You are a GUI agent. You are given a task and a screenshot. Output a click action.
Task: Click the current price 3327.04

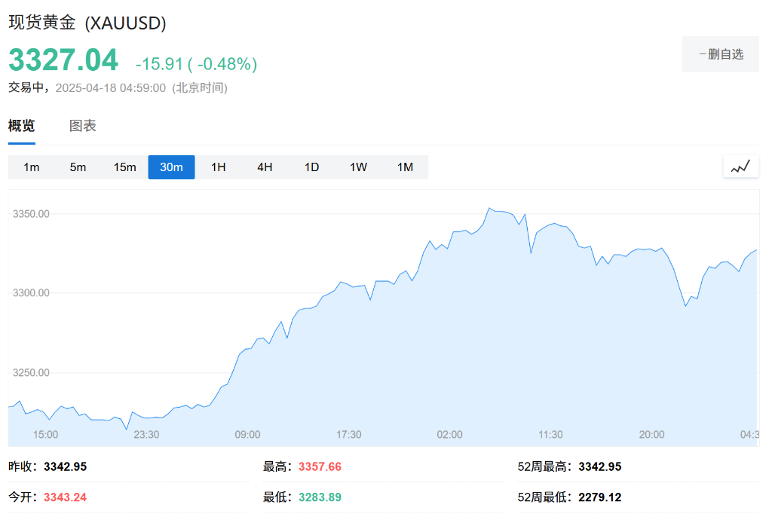[x=63, y=60]
